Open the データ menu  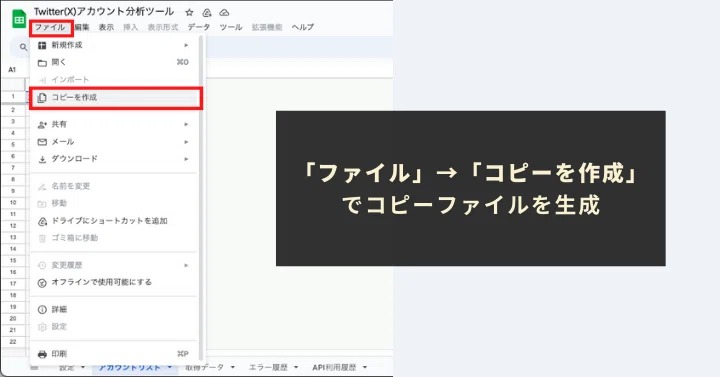[199, 28]
